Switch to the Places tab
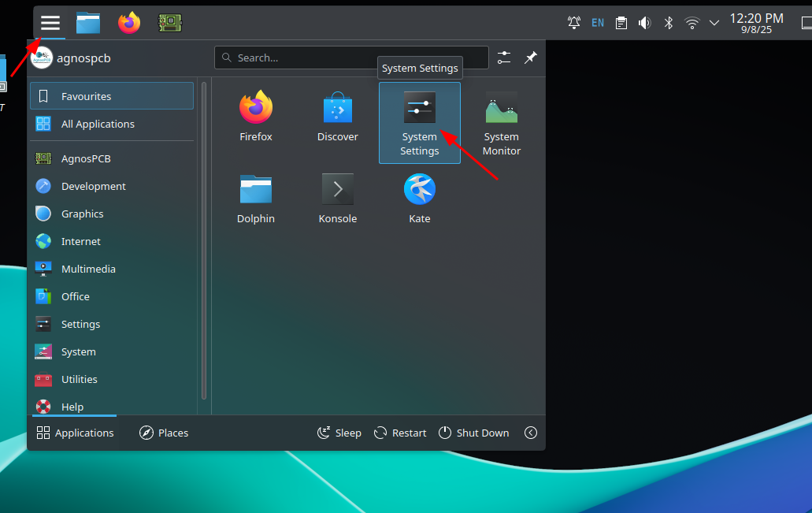The width and height of the screenshot is (812, 513). click(164, 433)
